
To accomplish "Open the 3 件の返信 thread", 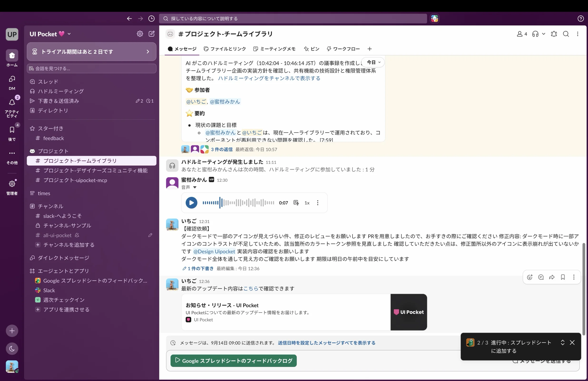I will [x=222, y=150].
